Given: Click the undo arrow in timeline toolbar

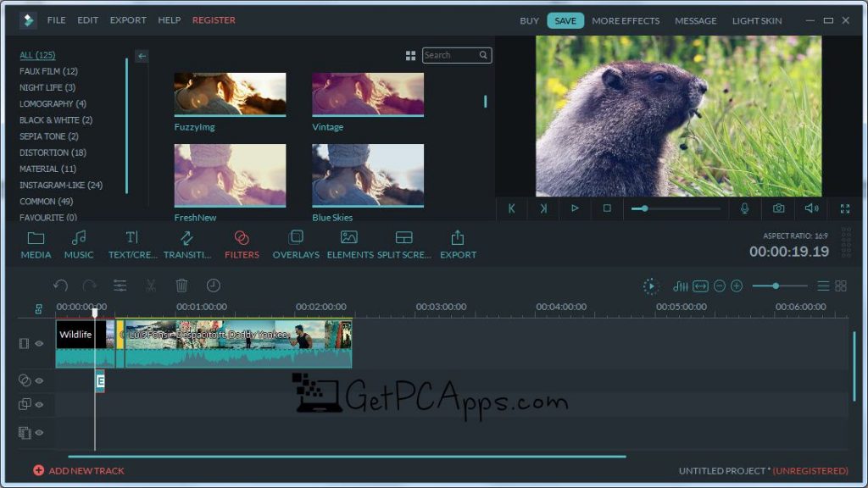Looking at the screenshot, I should point(60,286).
